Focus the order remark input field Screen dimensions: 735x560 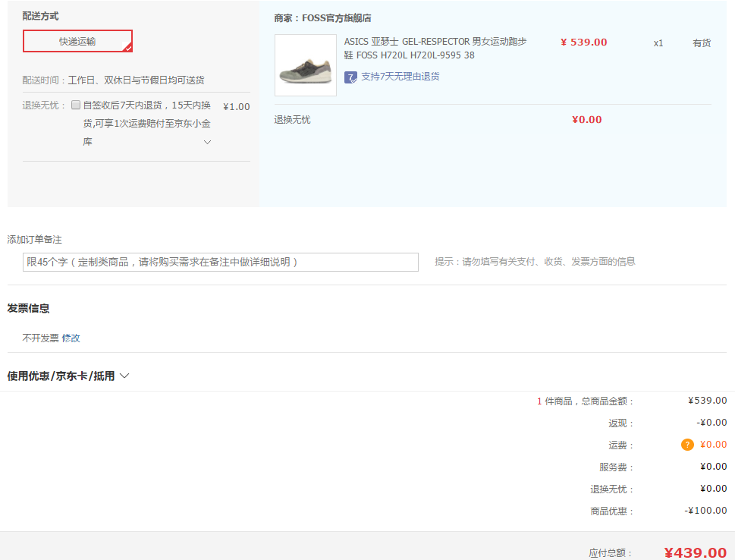(220, 263)
